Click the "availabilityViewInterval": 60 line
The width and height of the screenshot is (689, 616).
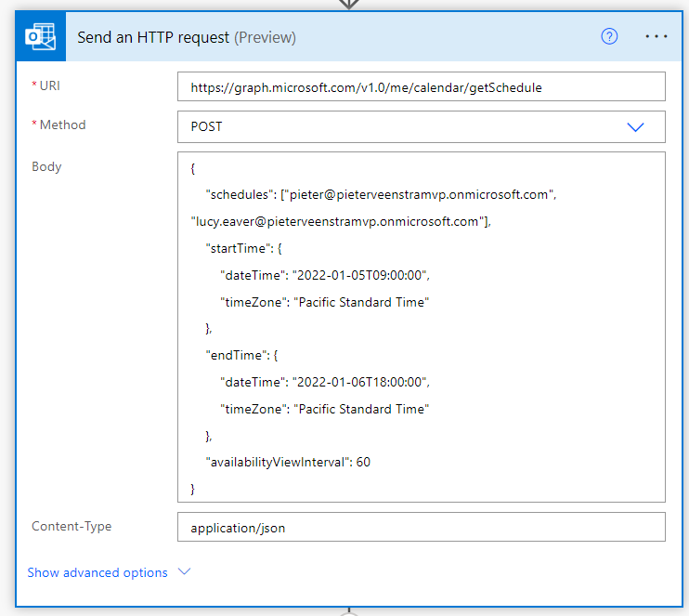click(288, 462)
